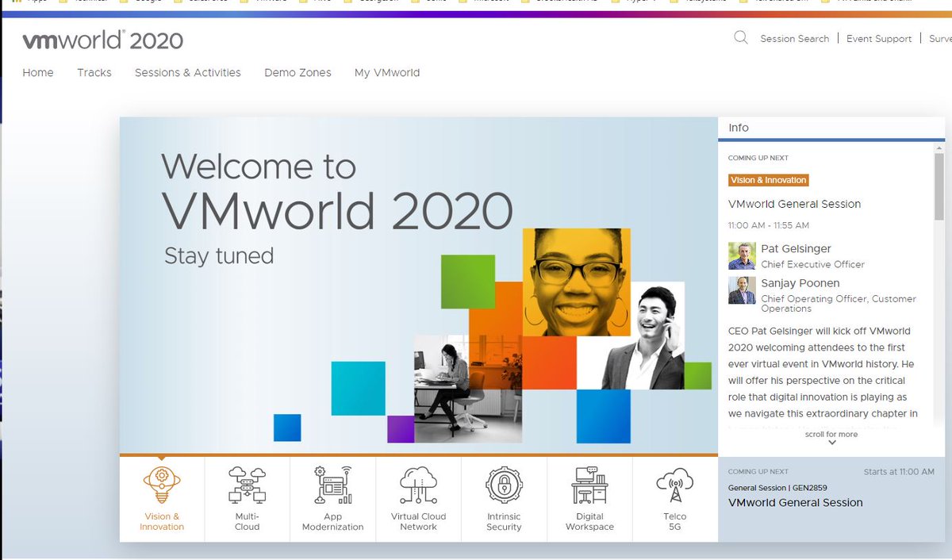This screenshot has width=952, height=560.
Task: Click the Multi-Cloud track icon
Action: coord(248,487)
